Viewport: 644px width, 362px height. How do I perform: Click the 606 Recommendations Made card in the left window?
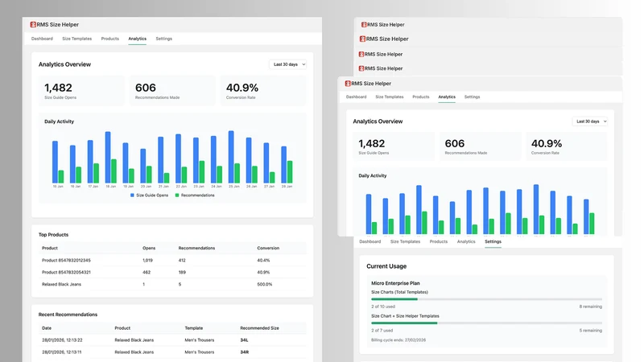click(172, 91)
